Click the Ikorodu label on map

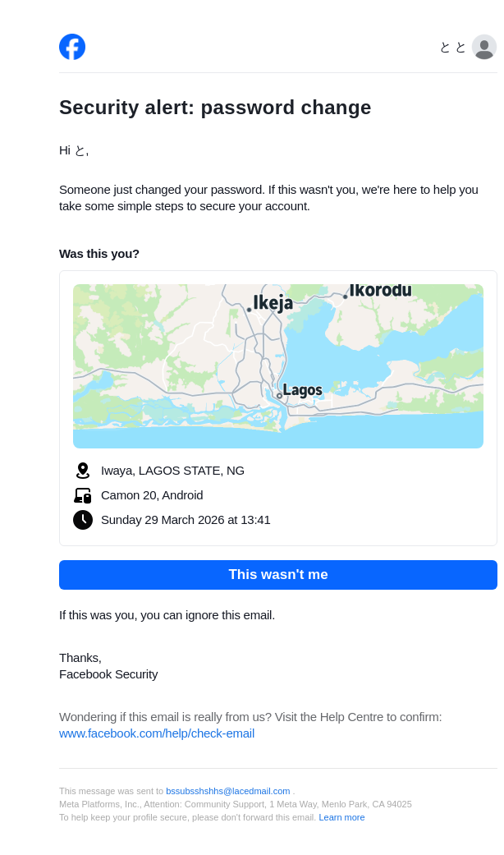pyautogui.click(x=380, y=291)
